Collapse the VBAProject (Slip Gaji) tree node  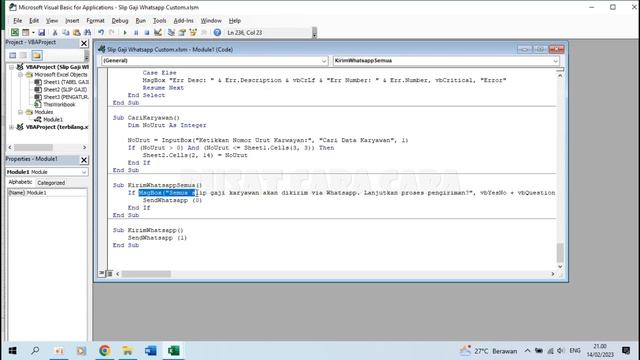[x=11, y=67]
